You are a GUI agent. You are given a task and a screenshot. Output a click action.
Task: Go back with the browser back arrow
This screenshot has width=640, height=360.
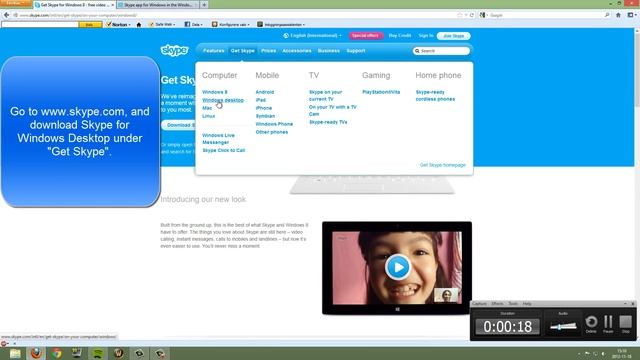pyautogui.click(x=6, y=15)
